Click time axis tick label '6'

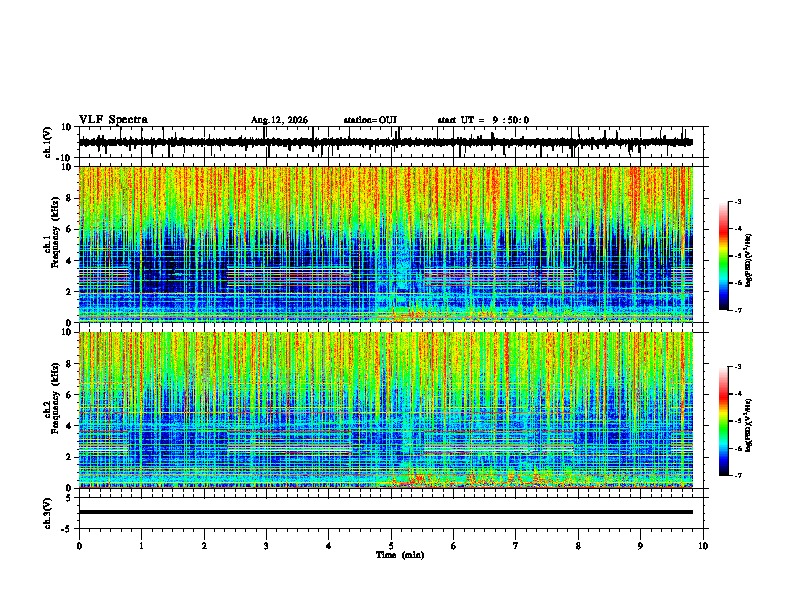pos(454,546)
